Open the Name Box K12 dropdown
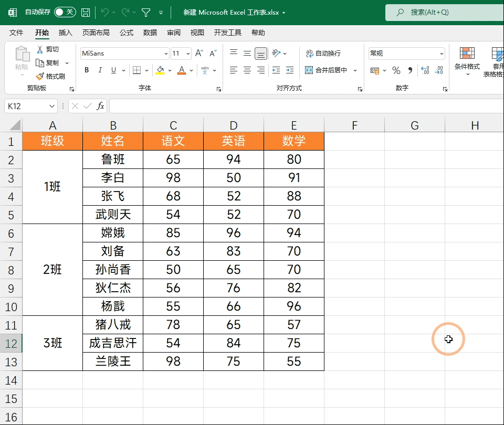Image resolution: width=504 pixels, height=425 pixels. [52, 106]
